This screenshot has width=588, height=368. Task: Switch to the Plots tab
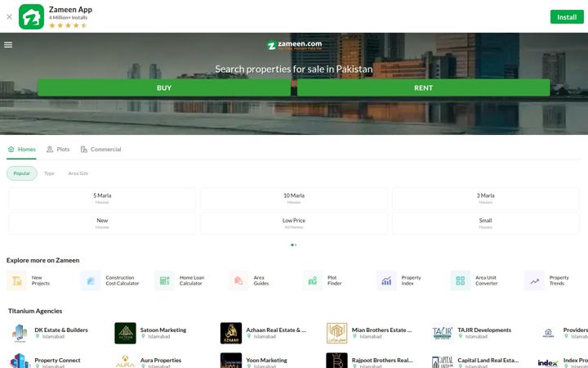click(x=58, y=149)
